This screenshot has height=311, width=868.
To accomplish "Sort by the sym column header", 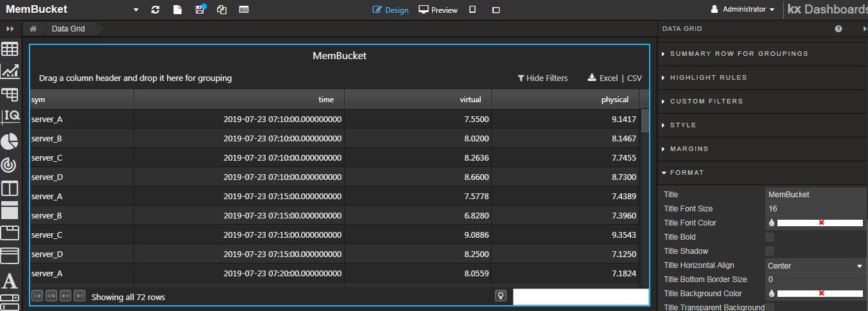I will pos(82,100).
